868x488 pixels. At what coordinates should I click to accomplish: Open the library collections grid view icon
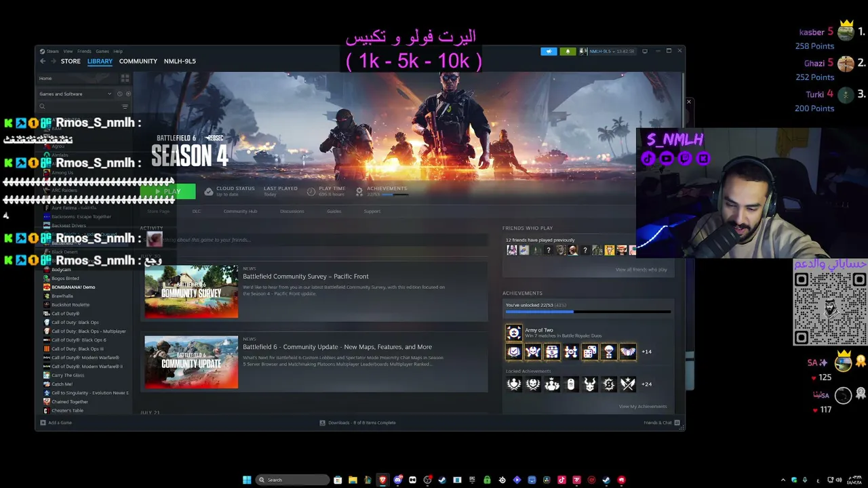(125, 78)
